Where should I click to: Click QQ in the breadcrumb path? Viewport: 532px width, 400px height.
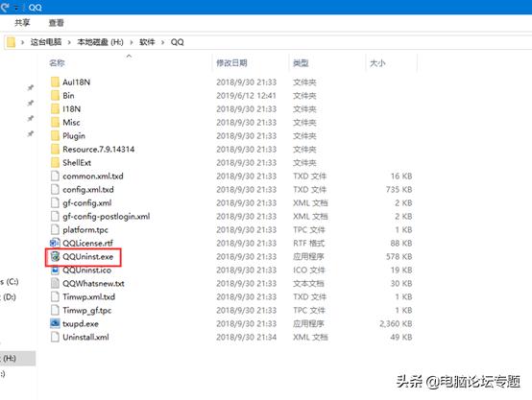177,42
